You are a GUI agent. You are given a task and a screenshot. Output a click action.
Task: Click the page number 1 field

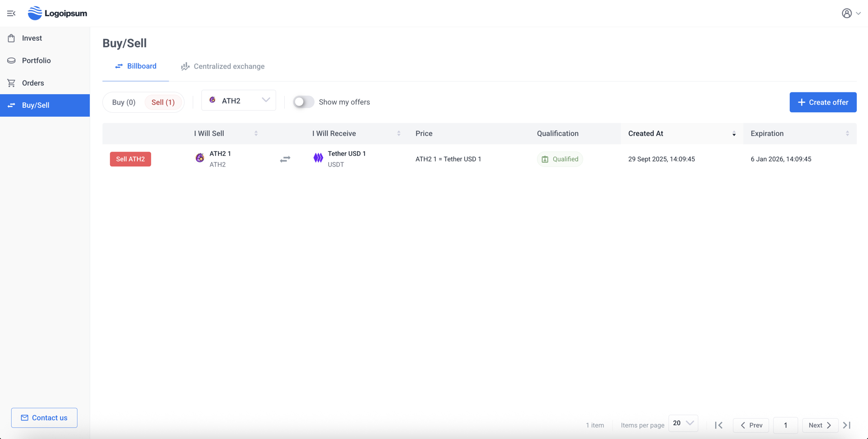[785, 425]
